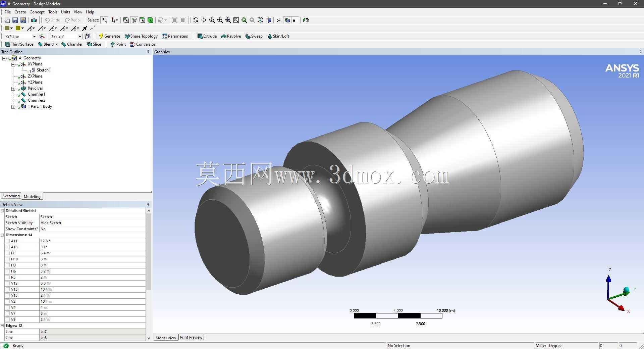Toggle the display plane icon

pyautogui.click(x=279, y=20)
